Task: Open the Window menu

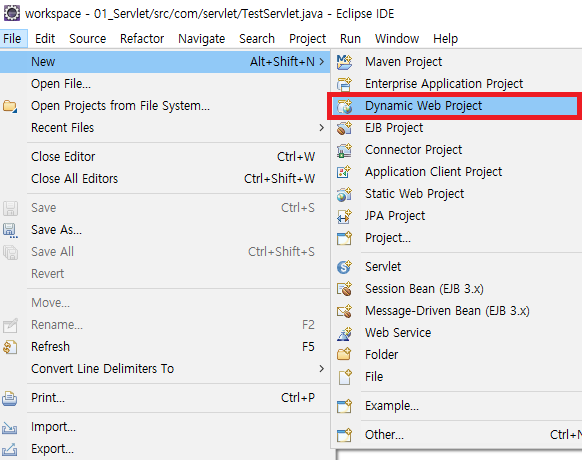Action: (397, 39)
